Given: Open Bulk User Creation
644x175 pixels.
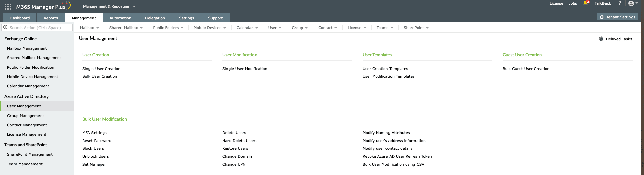Looking at the screenshot, I should click(x=100, y=76).
